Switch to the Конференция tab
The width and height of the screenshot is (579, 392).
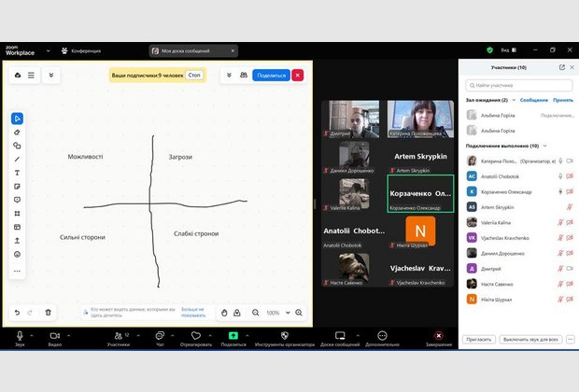coord(81,51)
